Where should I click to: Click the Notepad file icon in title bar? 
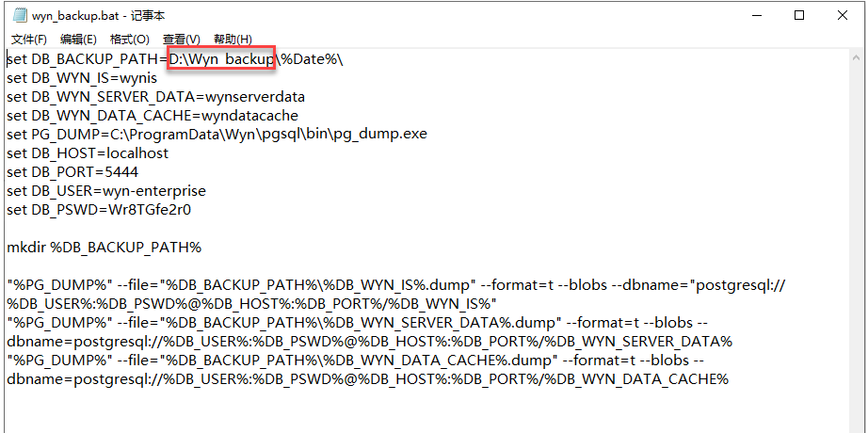click(x=20, y=15)
